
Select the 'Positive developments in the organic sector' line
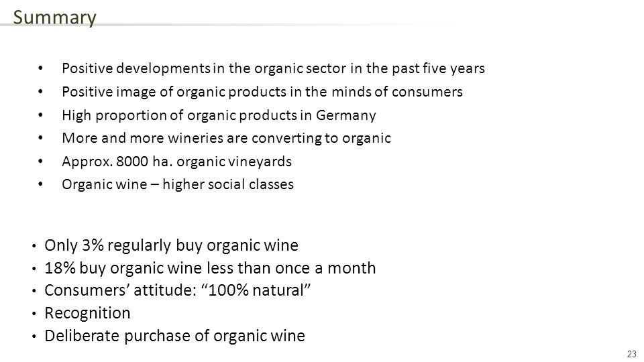click(273, 68)
